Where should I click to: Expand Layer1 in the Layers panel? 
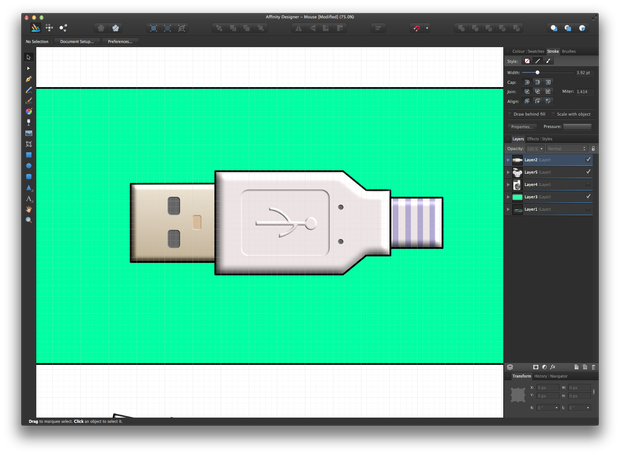(x=508, y=209)
